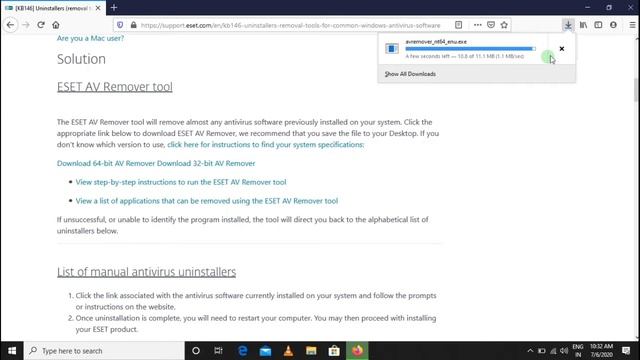Viewport: 640px width, 360px height.
Task: Open the taskbar clock and calendar
Action: pyautogui.click(x=601, y=351)
